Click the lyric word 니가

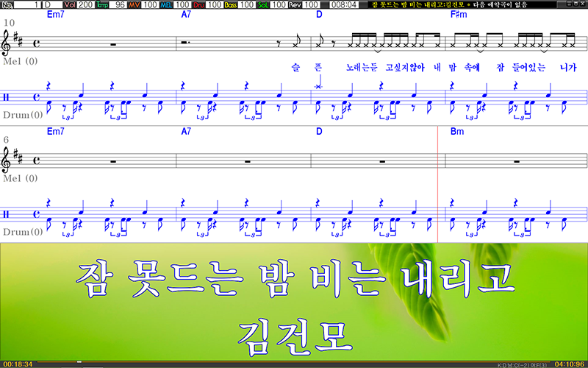tap(568, 68)
